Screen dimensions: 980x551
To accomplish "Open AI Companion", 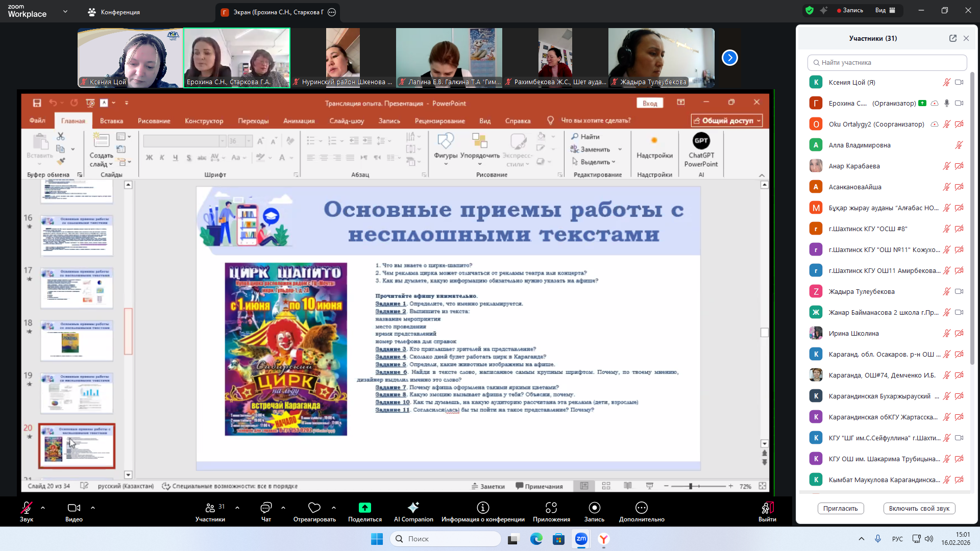I will point(413,508).
